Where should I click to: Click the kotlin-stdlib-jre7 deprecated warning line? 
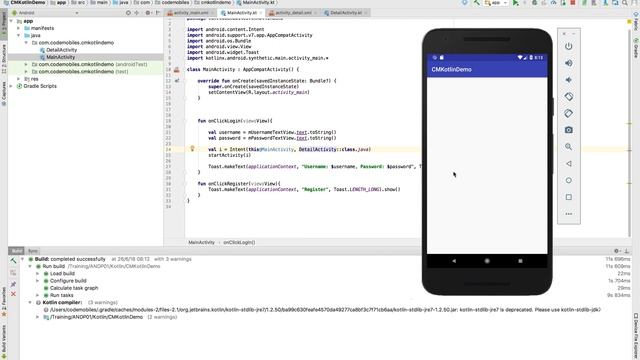click(322, 309)
